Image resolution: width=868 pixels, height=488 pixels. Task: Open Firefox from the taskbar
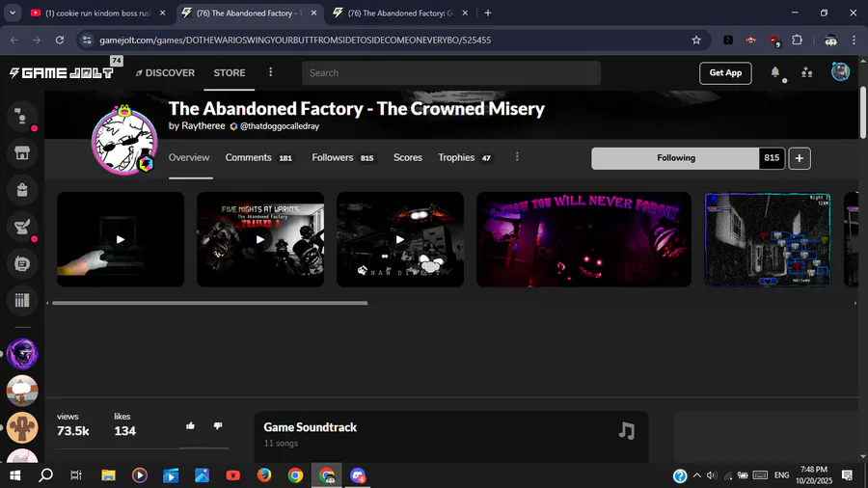[264, 475]
